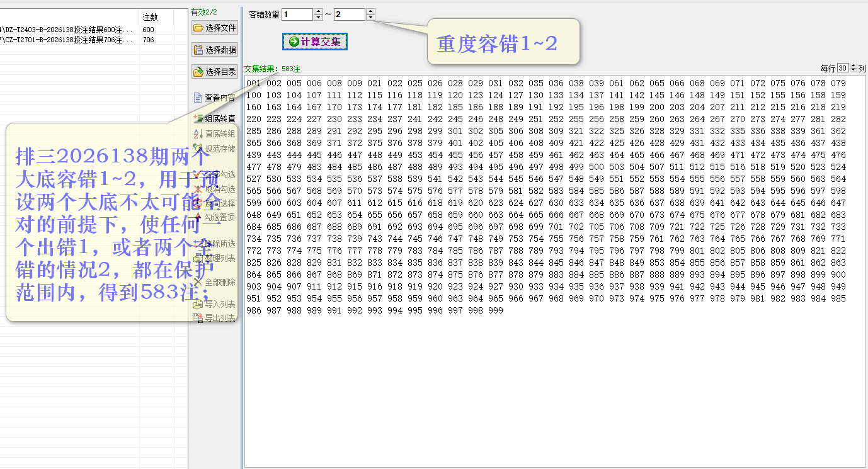
Task: Click 整理列表 item
Action: pos(214,258)
